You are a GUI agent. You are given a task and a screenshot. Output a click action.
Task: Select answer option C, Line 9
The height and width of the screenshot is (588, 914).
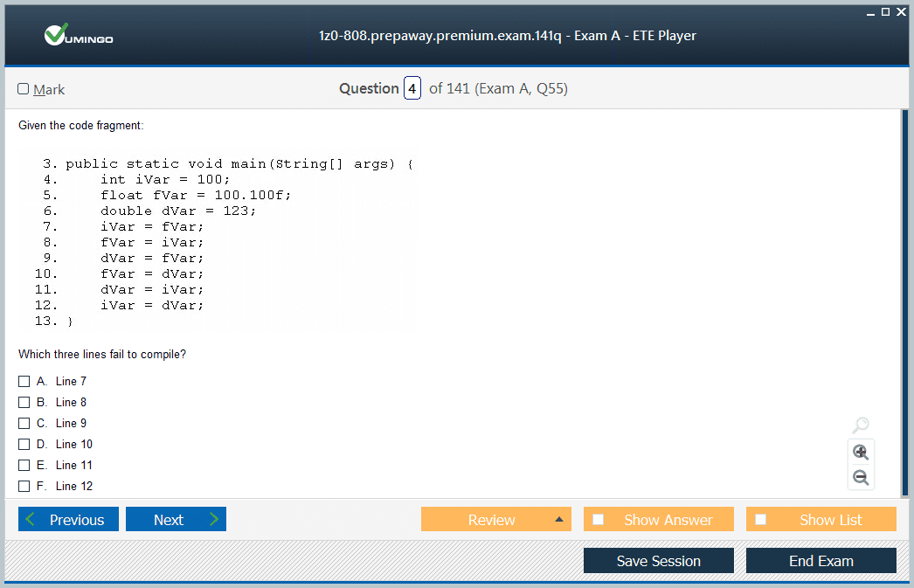click(24, 424)
